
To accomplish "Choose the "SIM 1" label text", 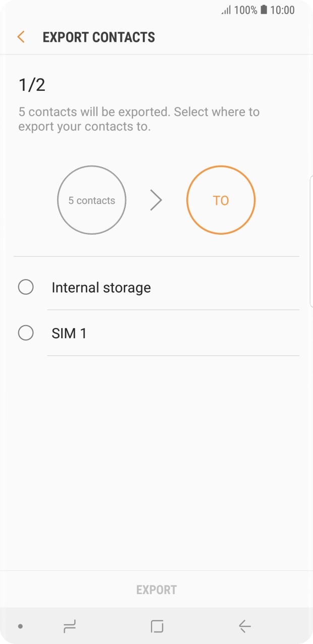I will [x=69, y=334].
